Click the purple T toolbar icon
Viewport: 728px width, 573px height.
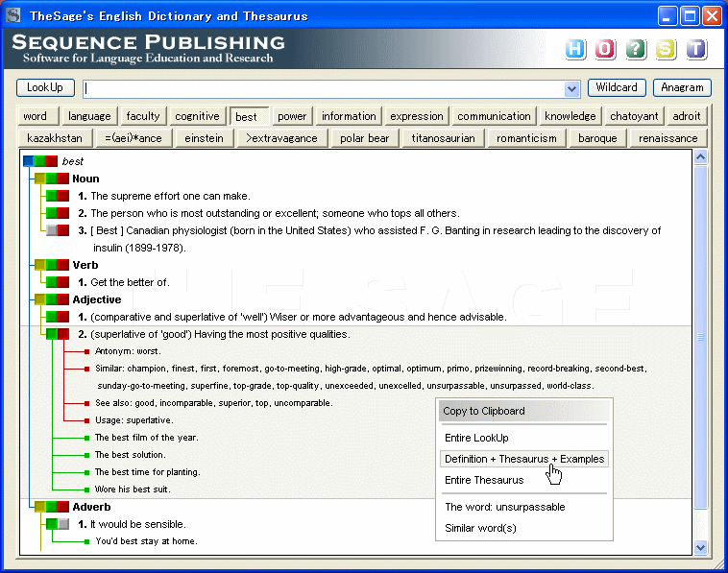point(695,49)
